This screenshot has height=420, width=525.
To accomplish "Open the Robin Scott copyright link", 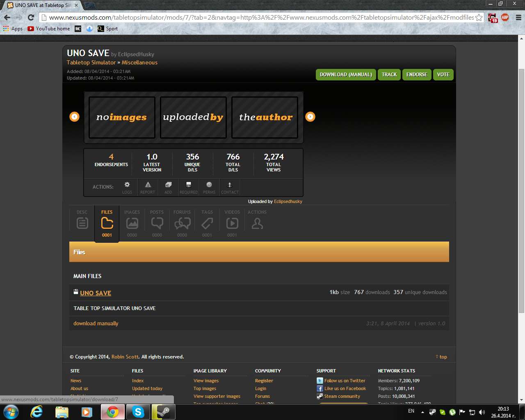I will click(x=125, y=357).
